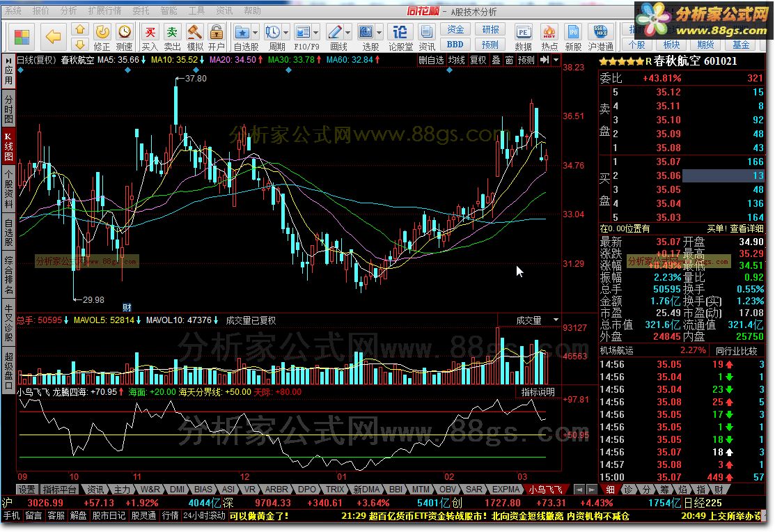Click the 研报 research report button
The height and width of the screenshot is (532, 775).
(x=490, y=30)
